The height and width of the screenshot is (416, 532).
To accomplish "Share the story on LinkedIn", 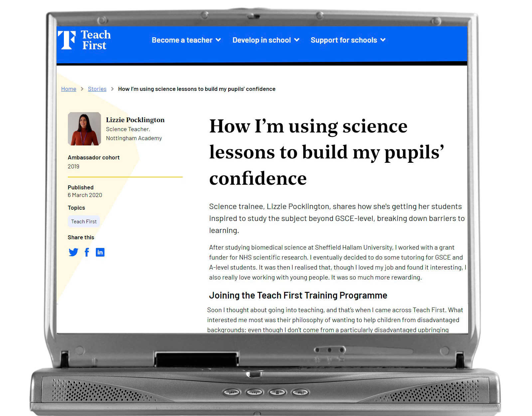I will tap(100, 252).
